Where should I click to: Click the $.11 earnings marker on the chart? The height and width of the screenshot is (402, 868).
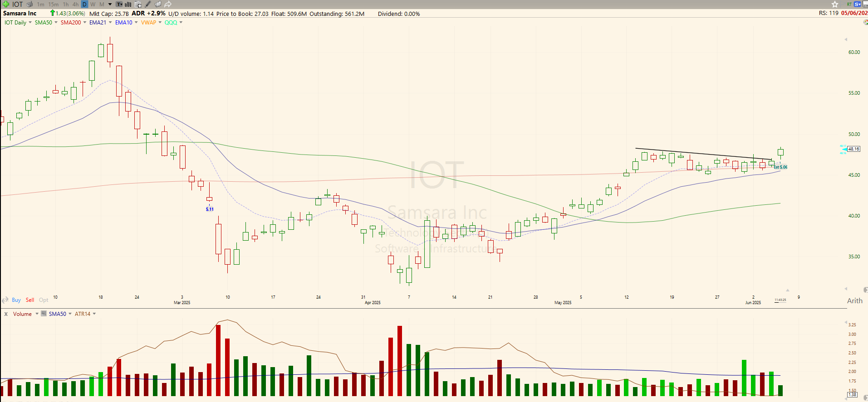pos(210,209)
